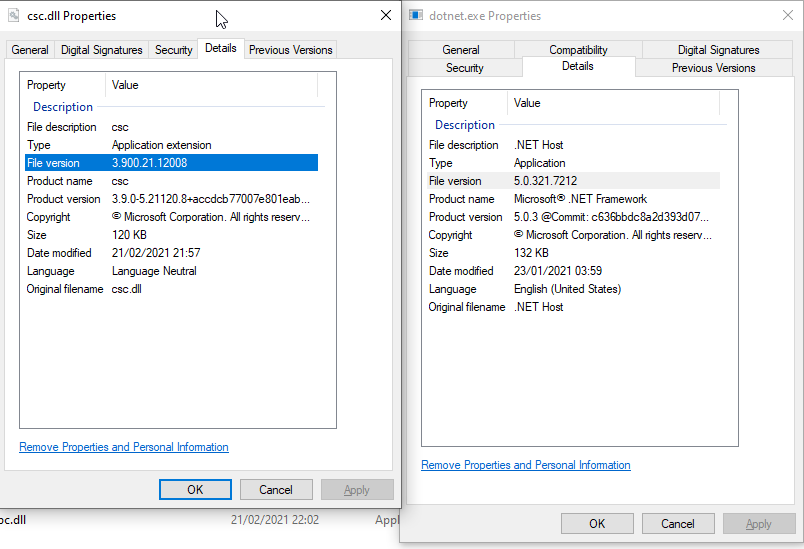Select File version row 3.900.21.12008

tap(171, 162)
